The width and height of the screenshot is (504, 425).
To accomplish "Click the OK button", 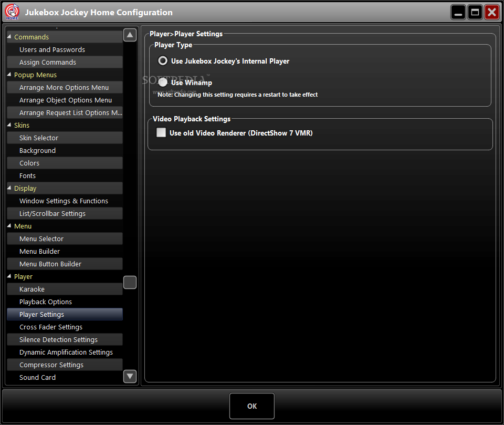I will point(252,406).
